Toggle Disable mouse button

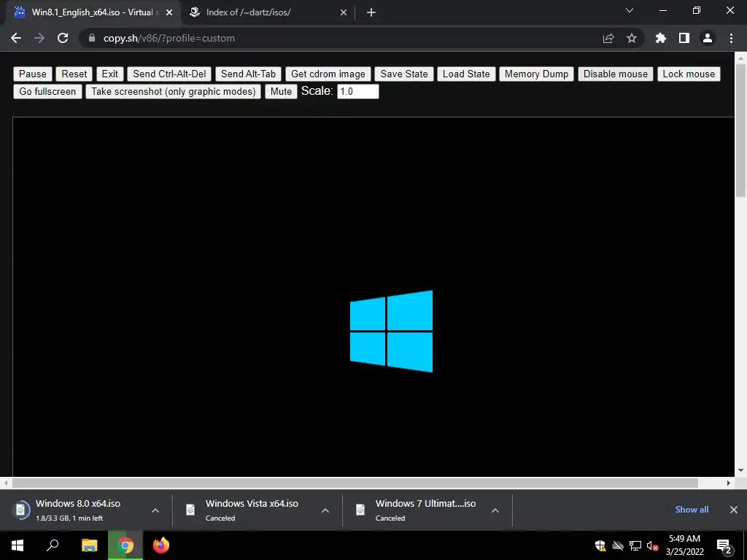point(616,74)
